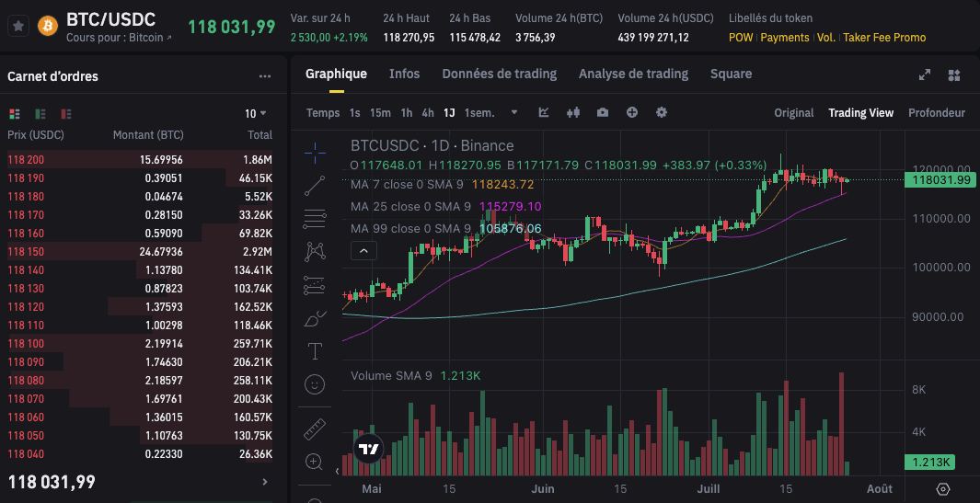The width and height of the screenshot is (980, 503).
Task: Click the MA 99 indicator legend
Action: [x=446, y=229]
